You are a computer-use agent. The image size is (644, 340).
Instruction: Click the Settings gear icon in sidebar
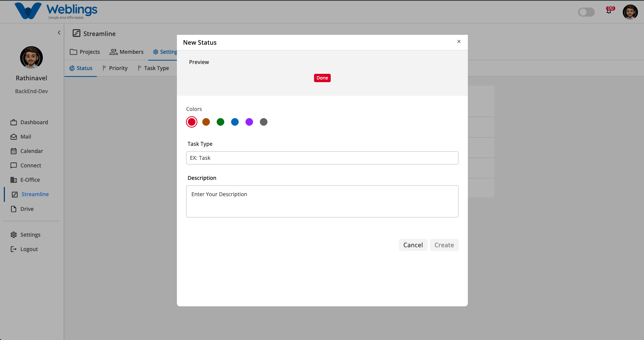(14, 235)
